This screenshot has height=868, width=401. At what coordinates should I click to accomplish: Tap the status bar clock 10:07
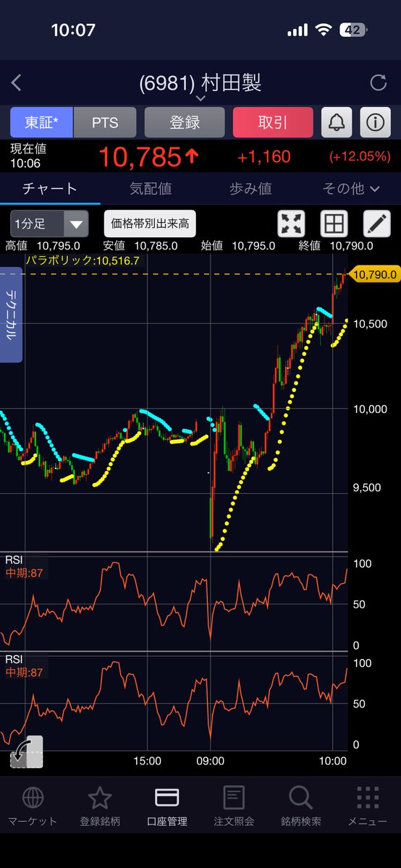(72, 30)
